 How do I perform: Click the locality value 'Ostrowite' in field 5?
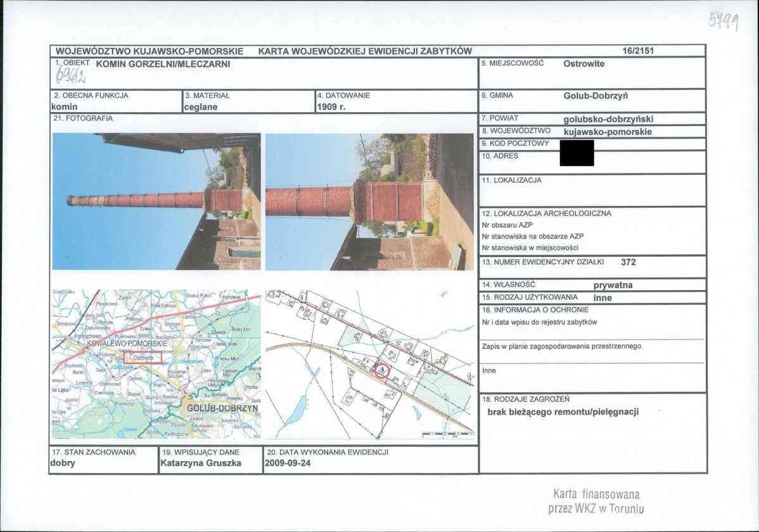pos(584,64)
